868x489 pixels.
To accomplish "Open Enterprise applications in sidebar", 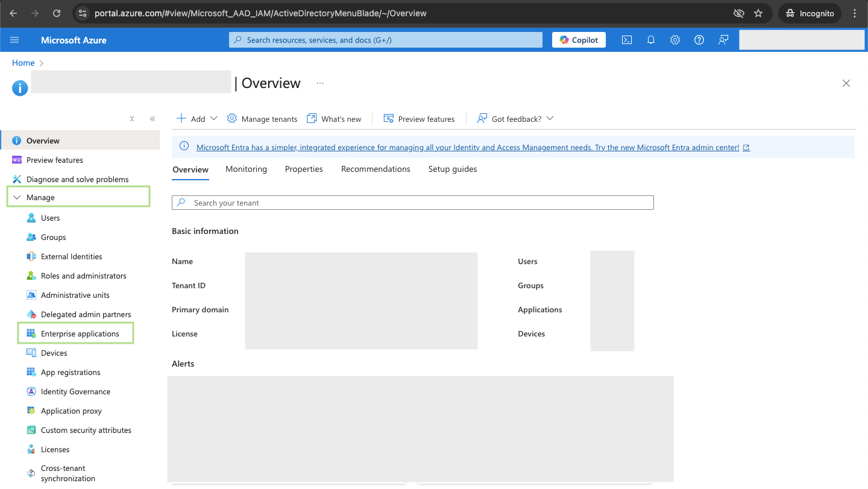I will [x=80, y=333].
